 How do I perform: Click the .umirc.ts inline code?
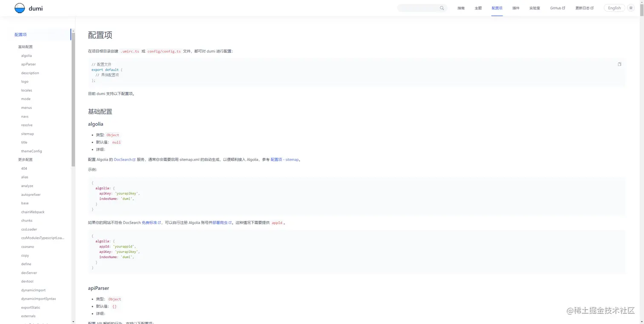(x=130, y=52)
